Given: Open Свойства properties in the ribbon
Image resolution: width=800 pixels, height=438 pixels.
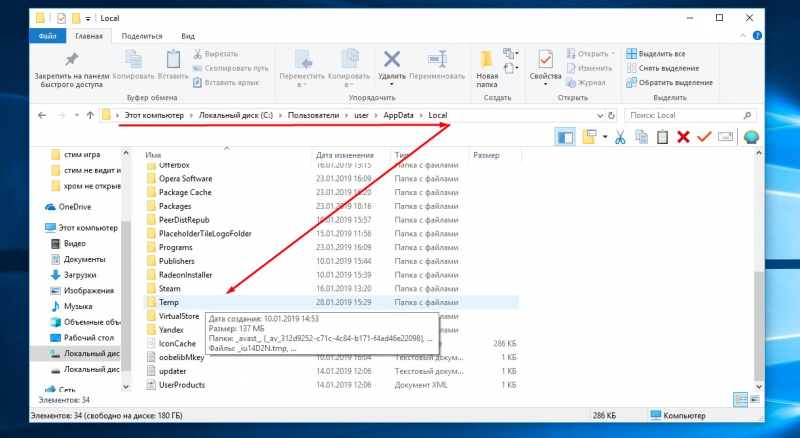Looking at the screenshot, I should (545, 67).
